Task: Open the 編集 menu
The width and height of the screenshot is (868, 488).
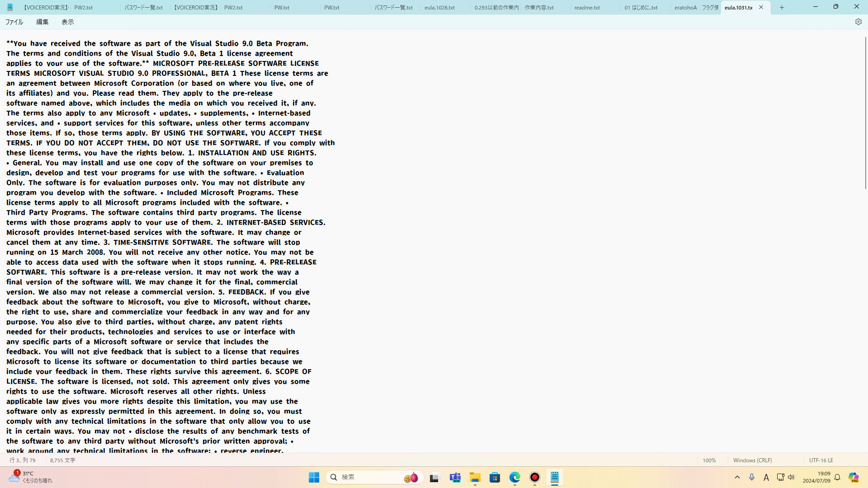Action: [x=42, y=22]
